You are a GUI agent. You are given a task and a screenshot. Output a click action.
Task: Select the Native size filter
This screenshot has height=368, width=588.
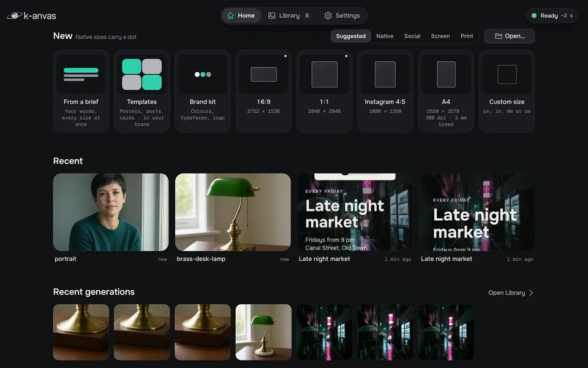click(x=385, y=36)
